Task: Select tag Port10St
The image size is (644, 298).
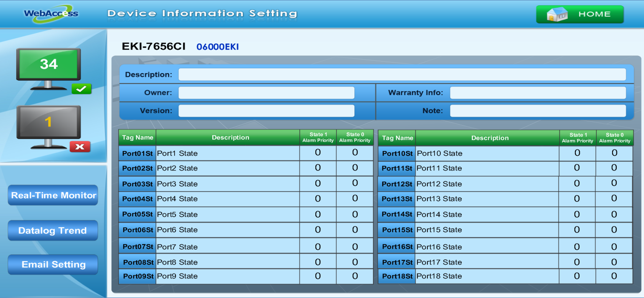Action: (x=397, y=153)
